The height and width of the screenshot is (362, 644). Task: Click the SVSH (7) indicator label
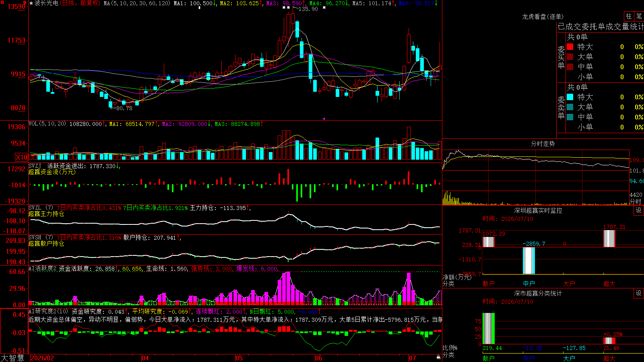(x=41, y=238)
